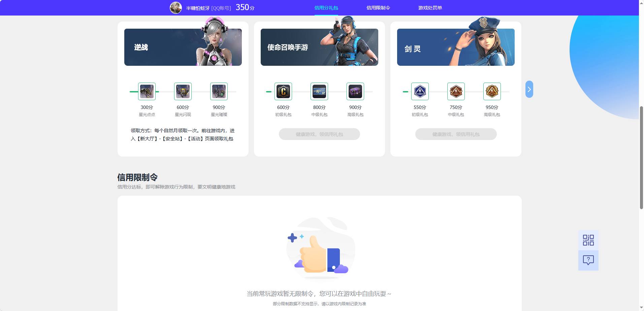The height and width of the screenshot is (311, 644).
Task: Click the page vertical scrollbar thumb
Action: tap(641, 158)
